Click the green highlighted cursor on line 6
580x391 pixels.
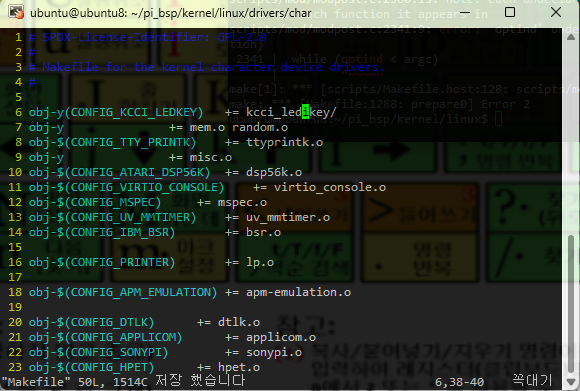click(x=306, y=111)
